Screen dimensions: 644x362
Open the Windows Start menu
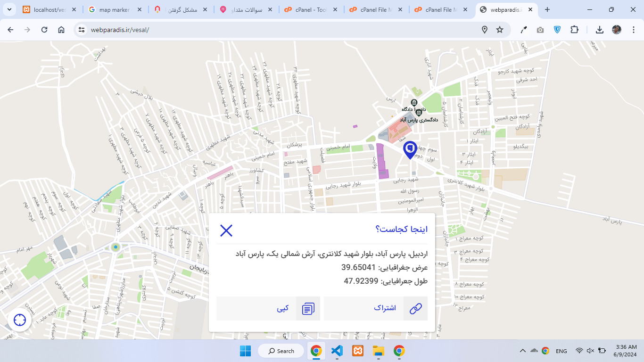pyautogui.click(x=245, y=351)
